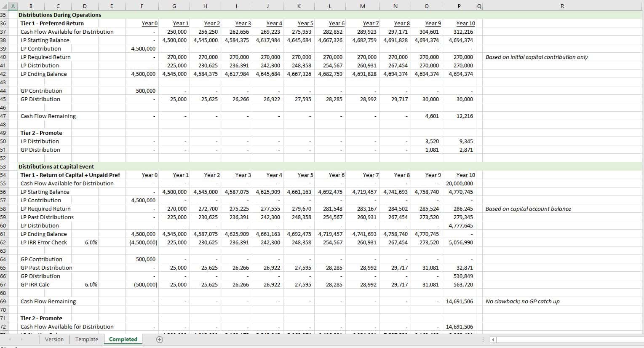
Task: Switch to the Version sheet tab
Action: (x=54, y=340)
